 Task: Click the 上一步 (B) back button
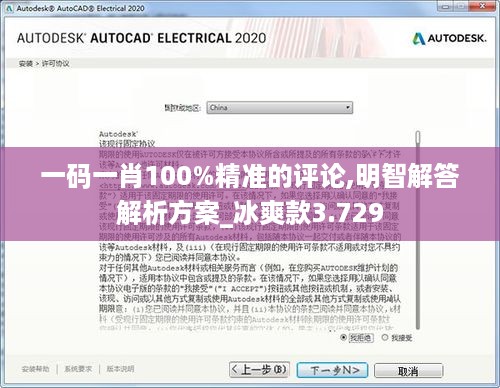[x=259, y=370]
